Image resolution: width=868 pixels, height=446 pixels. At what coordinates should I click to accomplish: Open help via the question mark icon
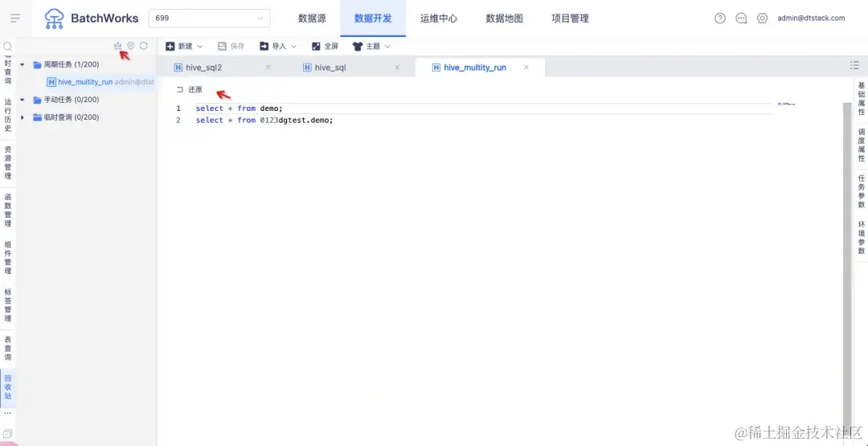(719, 18)
